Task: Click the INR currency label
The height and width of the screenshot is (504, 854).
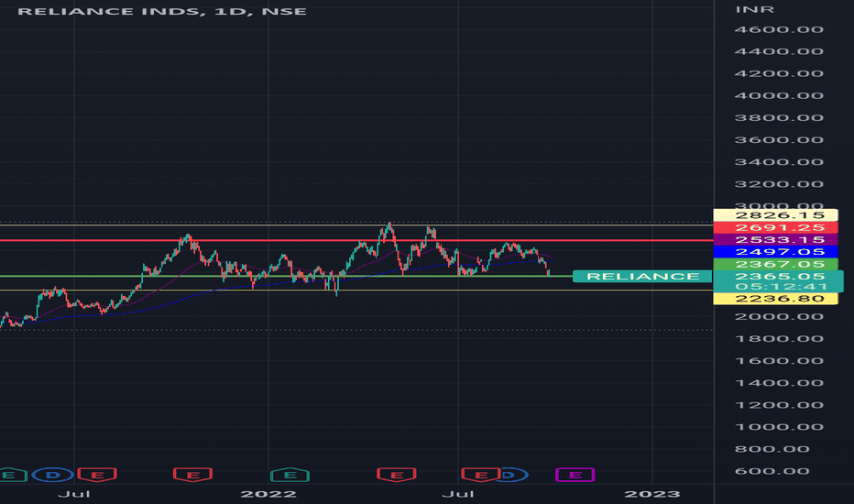Action: pyautogui.click(x=755, y=9)
